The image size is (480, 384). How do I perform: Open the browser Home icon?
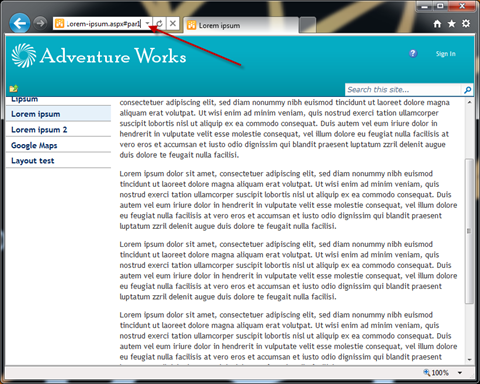(x=437, y=24)
